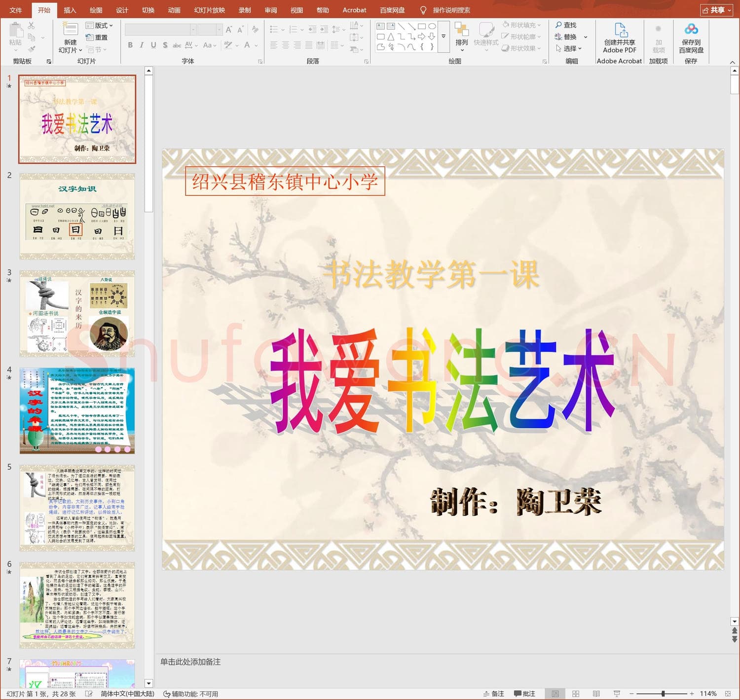Screen dimensions: 740x700
Task: Click the Decrease Font Size icon
Action: (240, 30)
